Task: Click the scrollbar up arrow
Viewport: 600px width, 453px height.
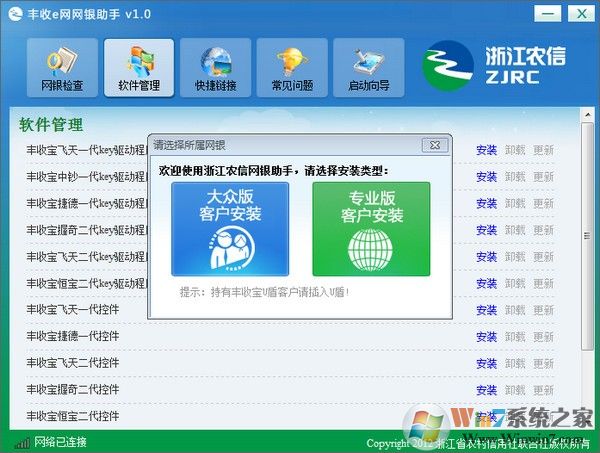Action: click(x=587, y=114)
